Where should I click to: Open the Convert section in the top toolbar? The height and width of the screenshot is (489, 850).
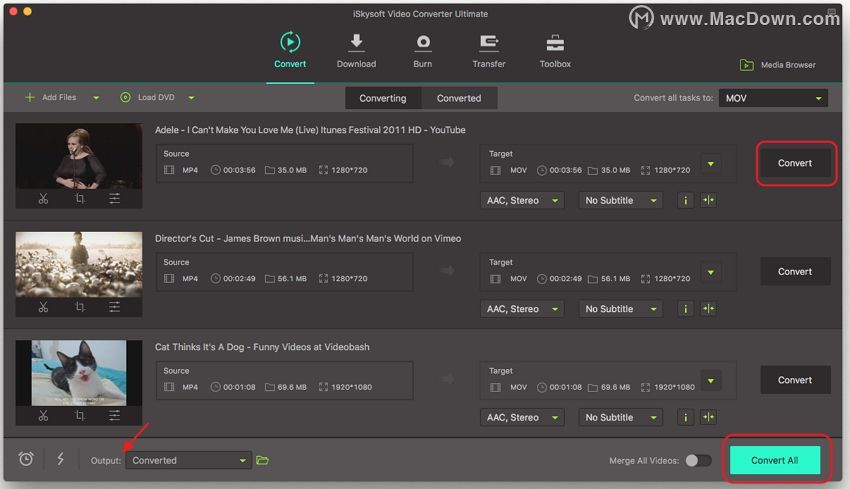[290, 50]
